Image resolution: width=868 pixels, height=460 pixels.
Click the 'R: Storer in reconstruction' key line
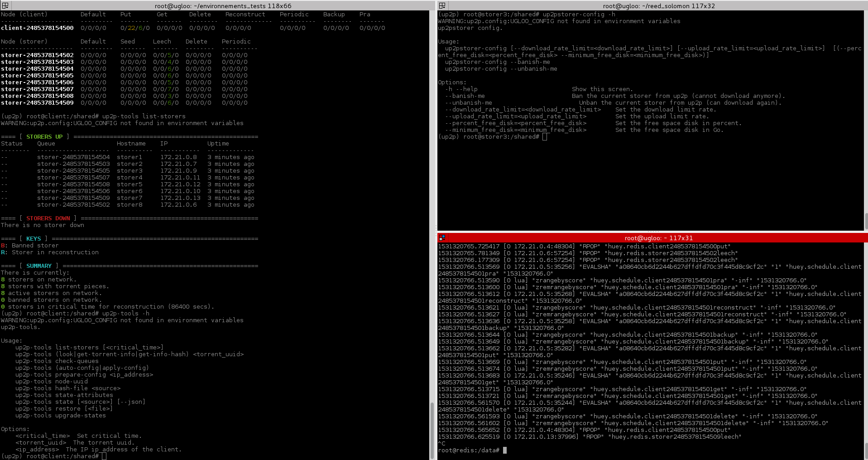50,252
